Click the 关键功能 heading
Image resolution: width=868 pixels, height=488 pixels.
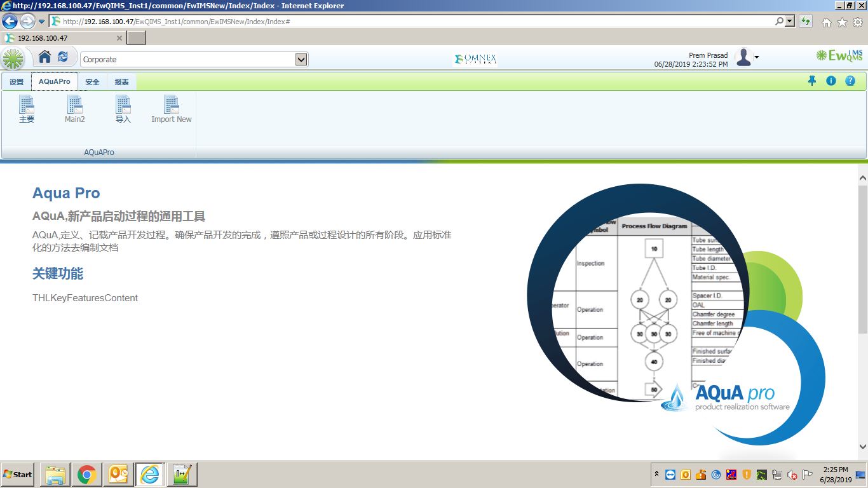click(58, 274)
